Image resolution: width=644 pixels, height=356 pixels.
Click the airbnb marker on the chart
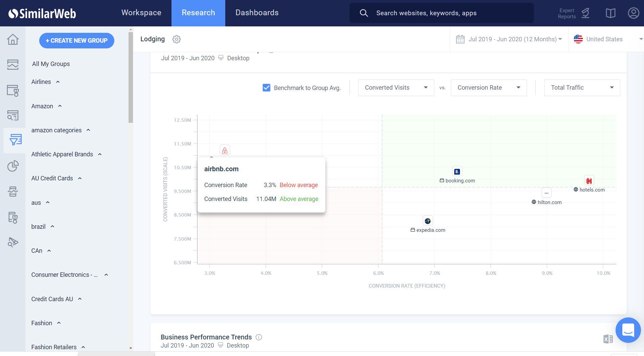point(225,150)
